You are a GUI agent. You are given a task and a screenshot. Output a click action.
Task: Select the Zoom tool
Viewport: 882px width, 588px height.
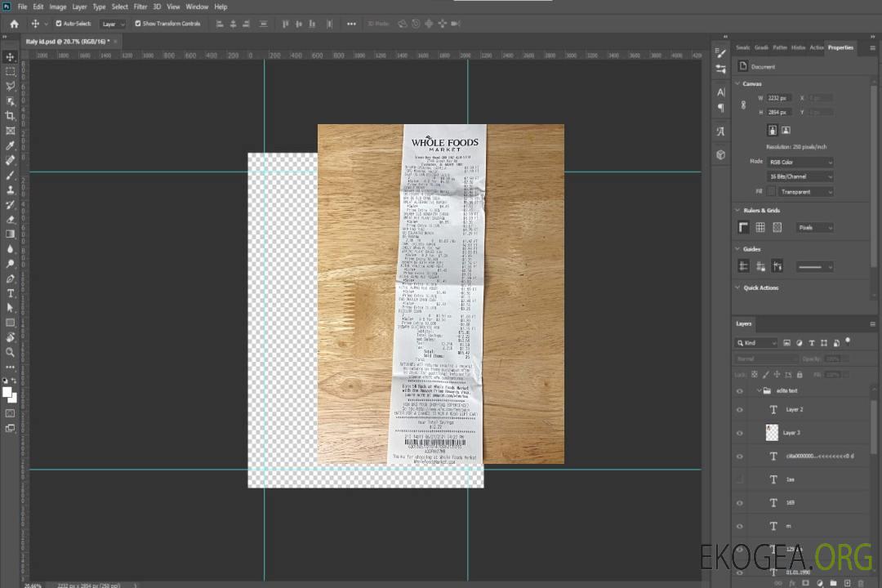(x=11, y=352)
